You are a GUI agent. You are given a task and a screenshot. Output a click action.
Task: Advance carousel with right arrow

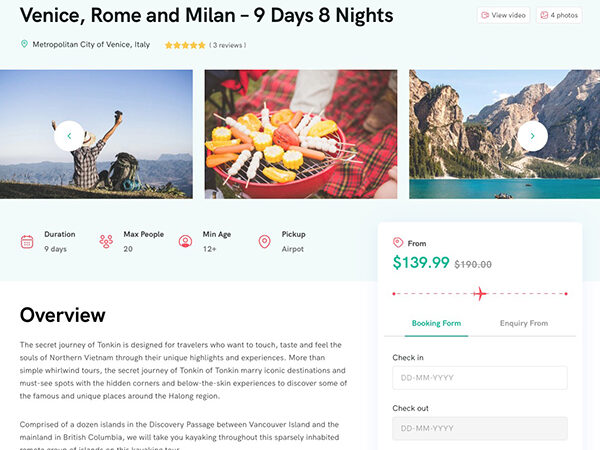(533, 136)
